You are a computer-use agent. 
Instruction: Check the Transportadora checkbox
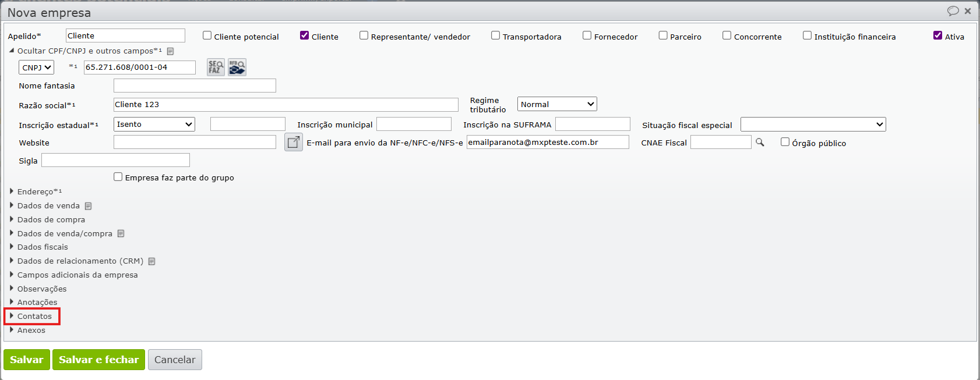496,36
